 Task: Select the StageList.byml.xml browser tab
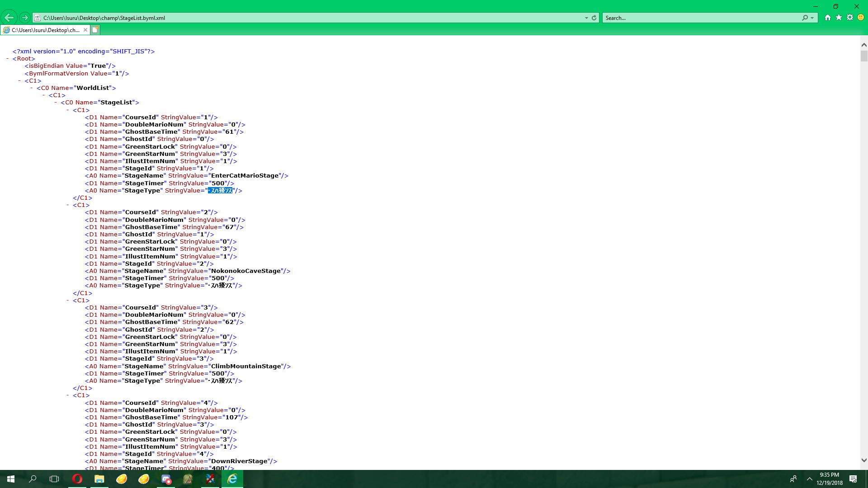click(44, 30)
